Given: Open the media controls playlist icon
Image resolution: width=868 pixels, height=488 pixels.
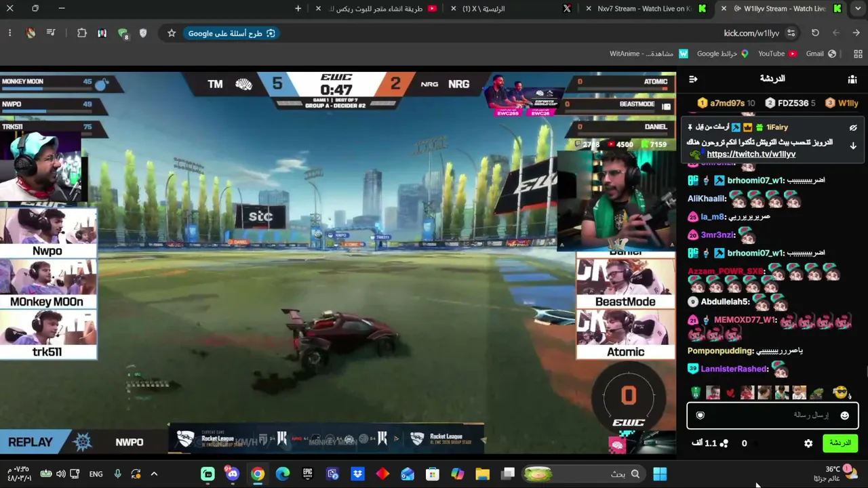Looking at the screenshot, I should click(x=51, y=33).
